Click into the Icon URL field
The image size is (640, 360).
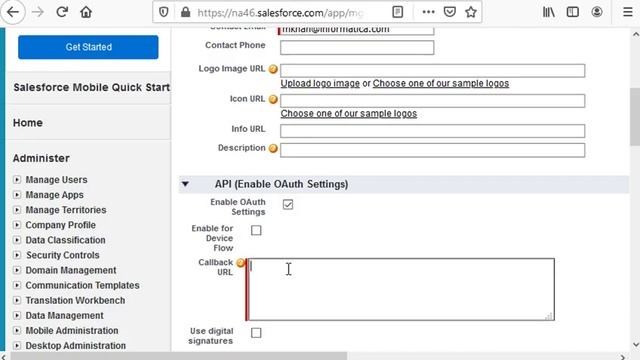pyautogui.click(x=432, y=100)
